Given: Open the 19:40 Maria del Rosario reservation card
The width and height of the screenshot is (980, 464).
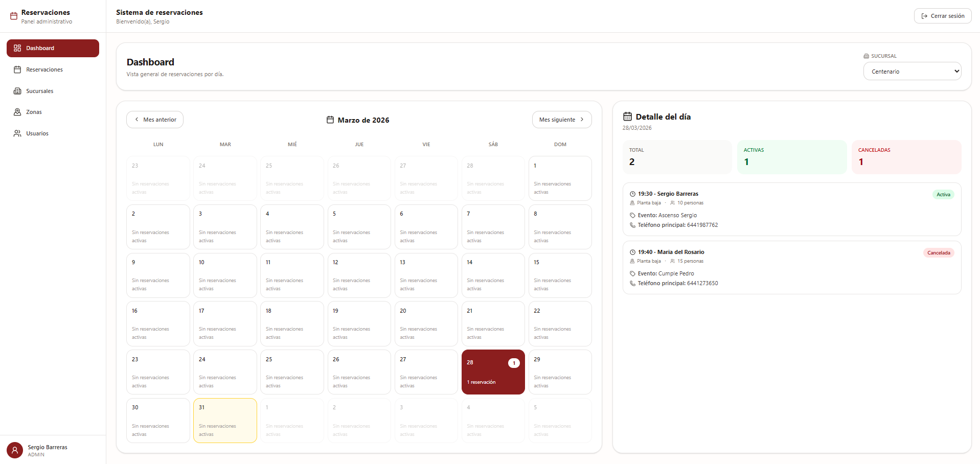Looking at the screenshot, I should [x=792, y=268].
